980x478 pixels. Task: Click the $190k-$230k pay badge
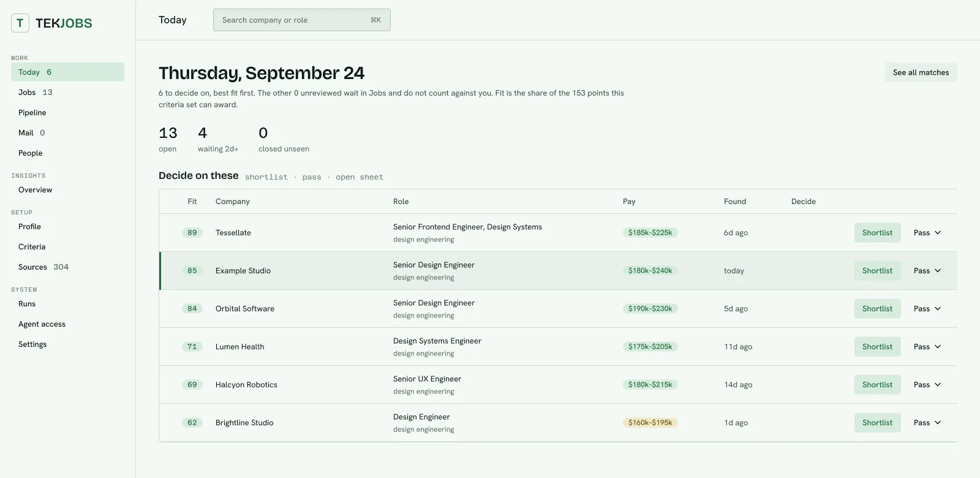650,308
